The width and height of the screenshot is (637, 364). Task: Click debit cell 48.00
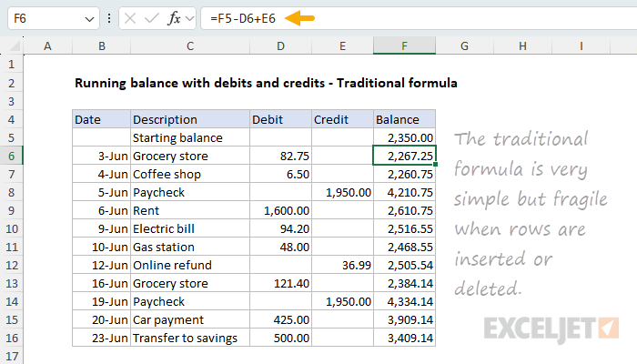point(280,247)
